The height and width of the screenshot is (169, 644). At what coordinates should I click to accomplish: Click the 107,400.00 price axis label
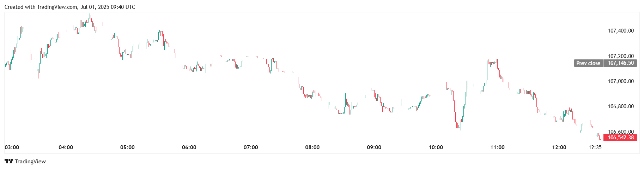621,31
